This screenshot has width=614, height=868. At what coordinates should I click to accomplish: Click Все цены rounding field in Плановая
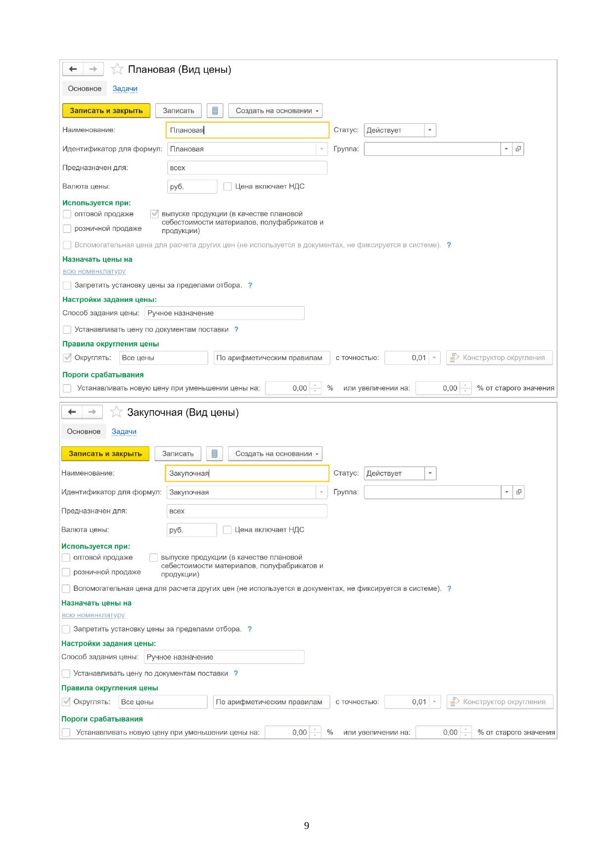[x=164, y=358]
